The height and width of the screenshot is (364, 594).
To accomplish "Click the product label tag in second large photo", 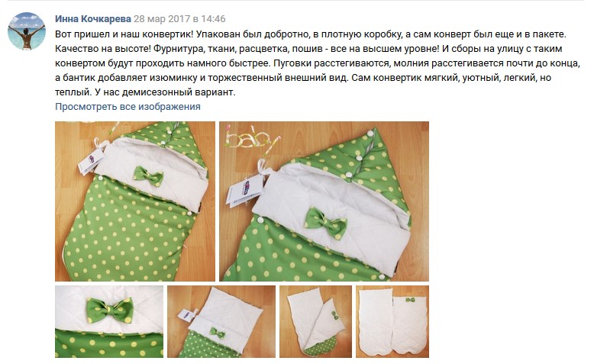I will [245, 190].
